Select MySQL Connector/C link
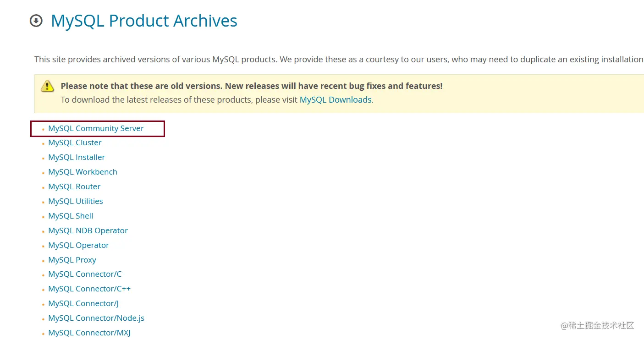Screen dimensions: 644x340 85,274
